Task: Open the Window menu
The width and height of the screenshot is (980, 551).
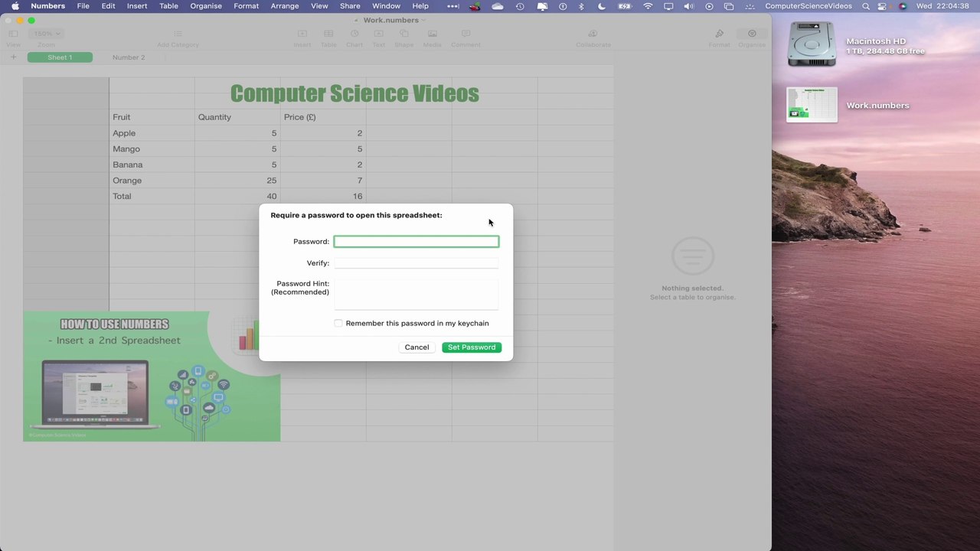Action: pyautogui.click(x=386, y=6)
